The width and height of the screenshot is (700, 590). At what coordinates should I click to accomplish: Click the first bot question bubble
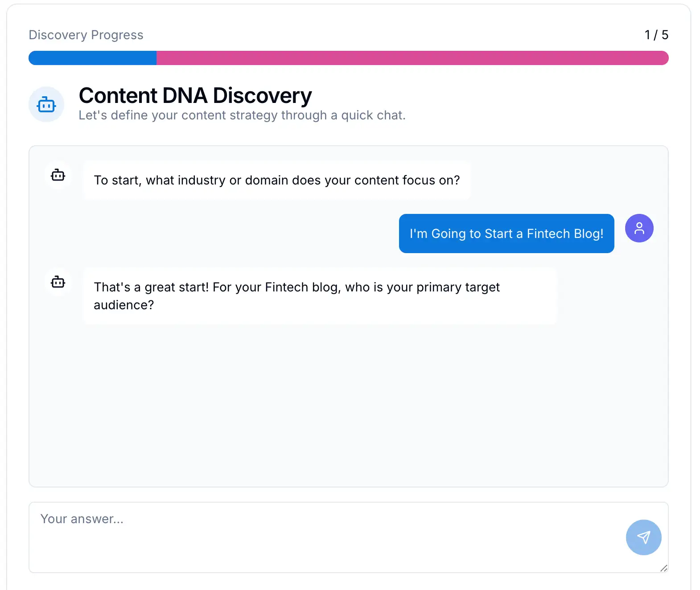(276, 180)
